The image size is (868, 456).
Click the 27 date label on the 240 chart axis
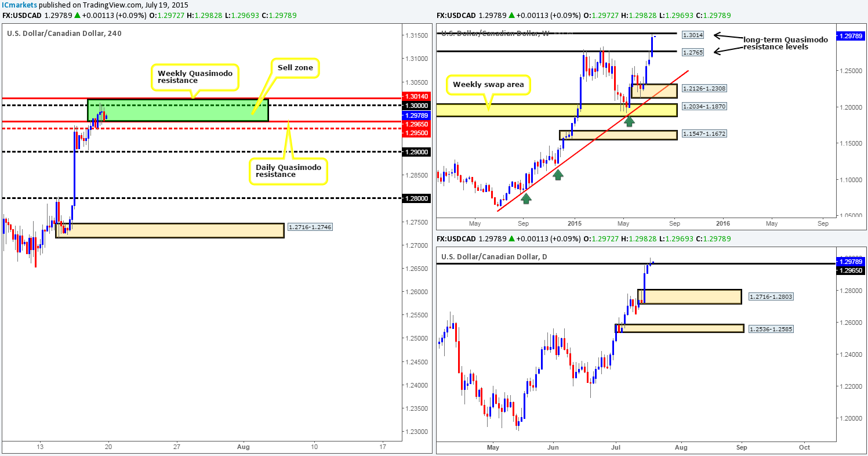176,447
